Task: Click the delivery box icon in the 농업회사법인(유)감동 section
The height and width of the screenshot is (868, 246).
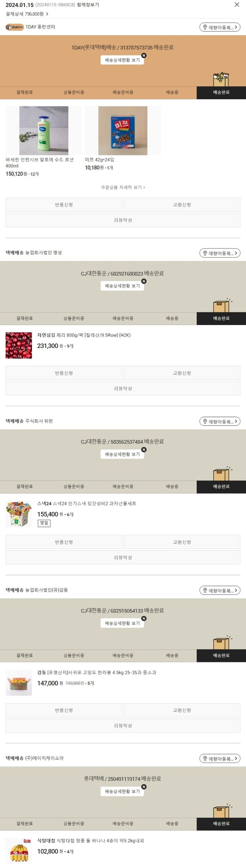Action: point(222,642)
